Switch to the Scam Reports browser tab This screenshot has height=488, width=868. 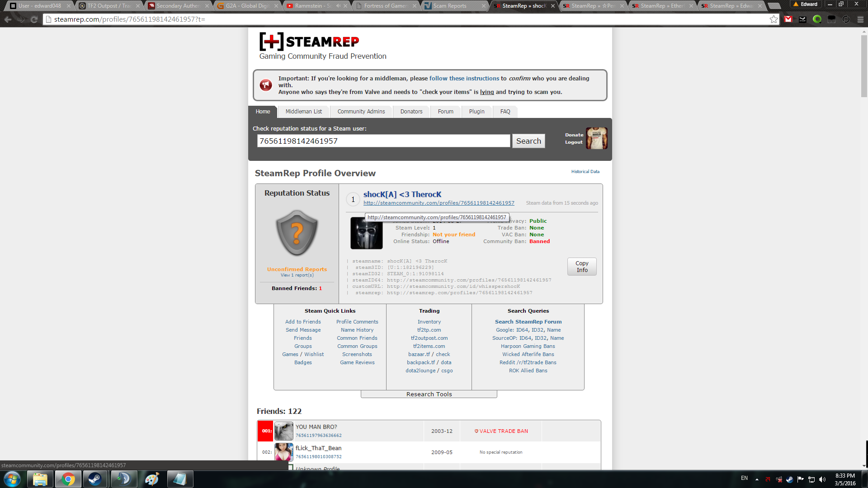[x=449, y=6]
